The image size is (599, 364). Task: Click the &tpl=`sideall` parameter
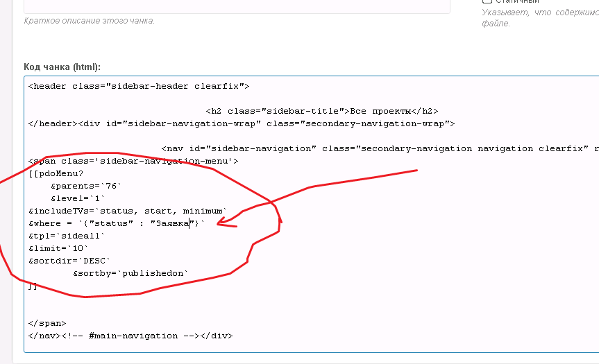[67, 236]
